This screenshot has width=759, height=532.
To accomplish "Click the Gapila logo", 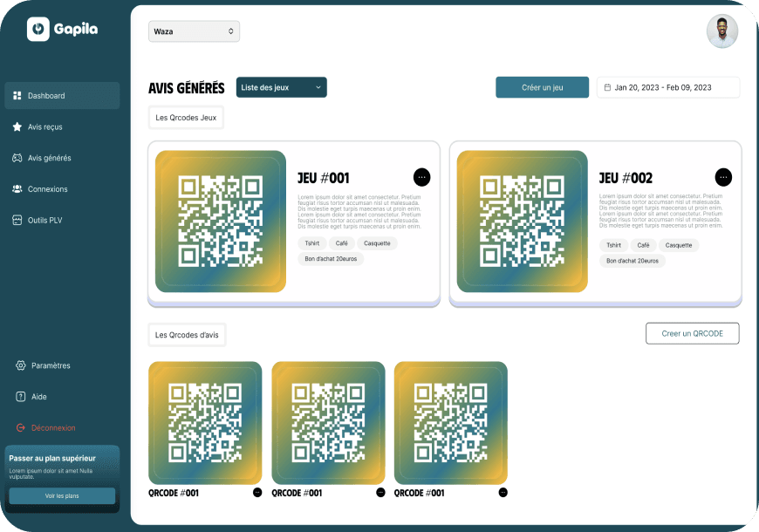I will (x=63, y=29).
